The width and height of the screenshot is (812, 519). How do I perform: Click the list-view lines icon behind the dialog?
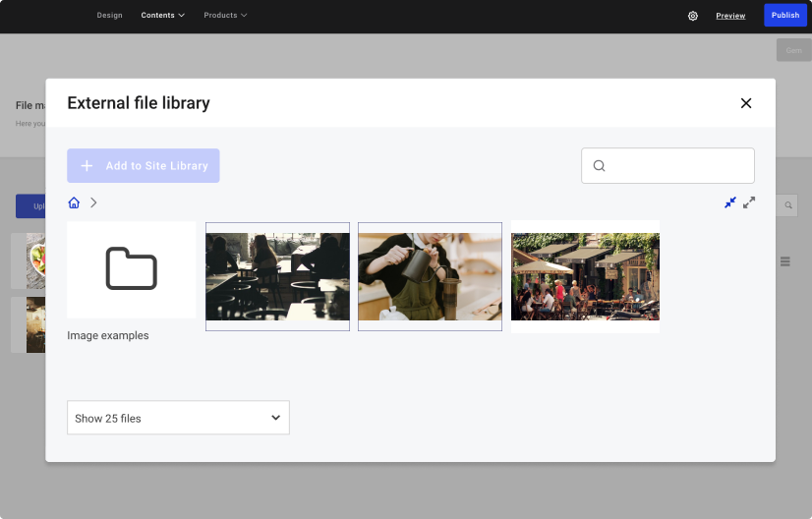[x=785, y=261]
